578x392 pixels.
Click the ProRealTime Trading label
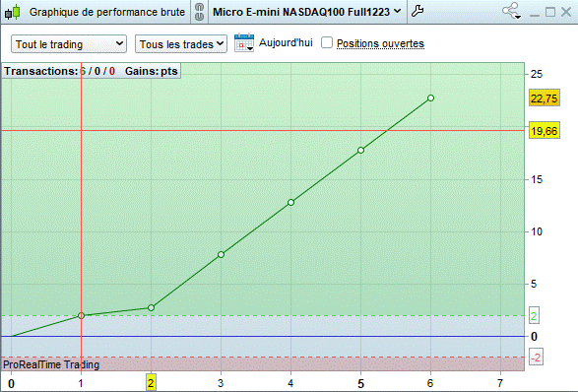pyautogui.click(x=51, y=364)
